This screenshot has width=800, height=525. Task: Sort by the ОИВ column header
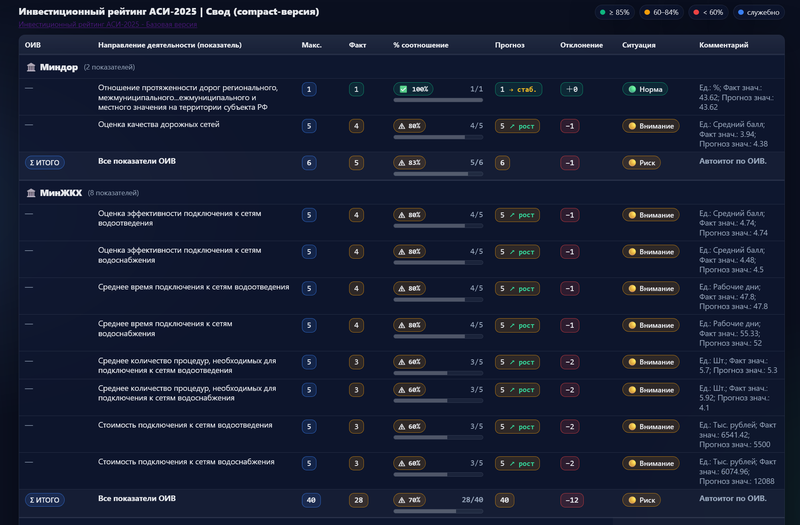(x=33, y=45)
